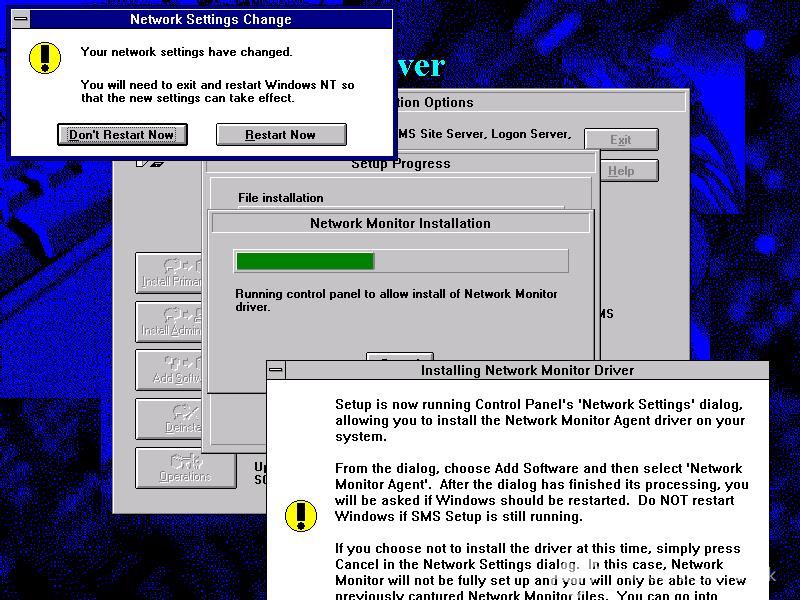Click the yellow warning icon in Network Settings Change
Viewport: 800px width, 600px height.
click(45, 58)
